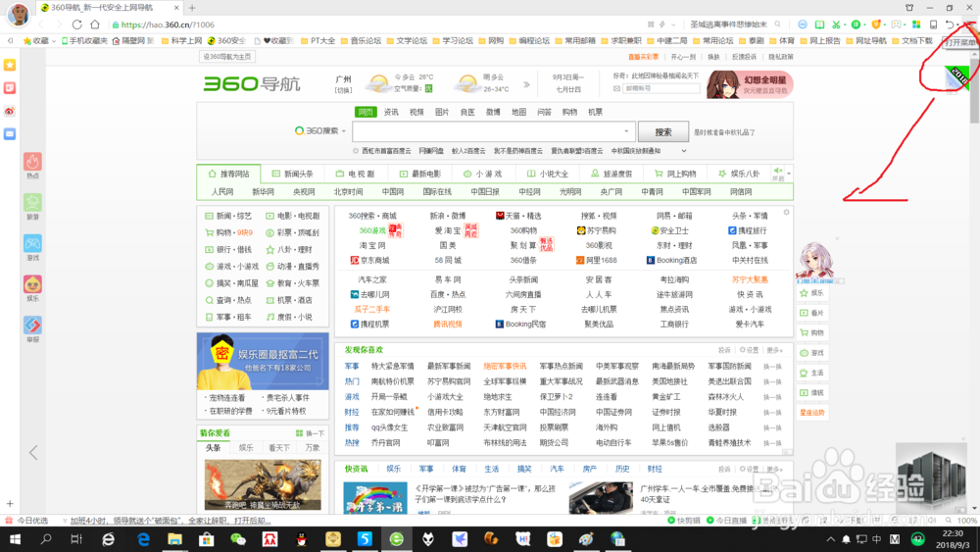The height and width of the screenshot is (552, 980).
Task: Open File Explorer from the taskbar
Action: (x=174, y=539)
